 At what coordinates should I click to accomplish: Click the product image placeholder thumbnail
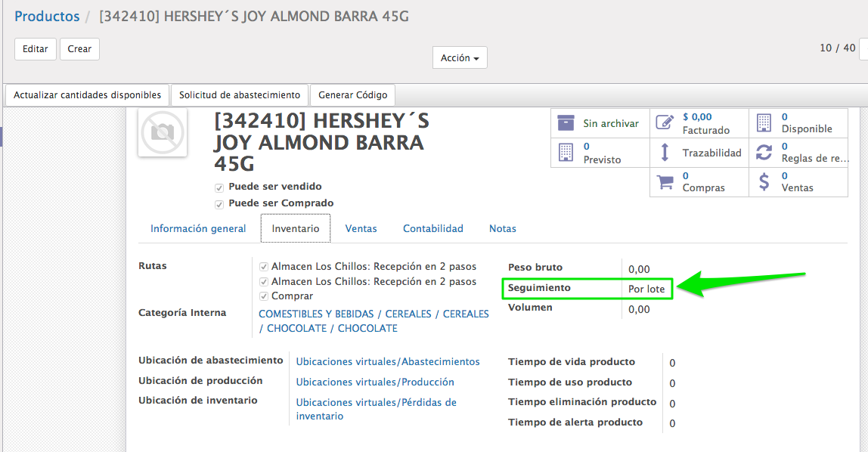(x=163, y=133)
